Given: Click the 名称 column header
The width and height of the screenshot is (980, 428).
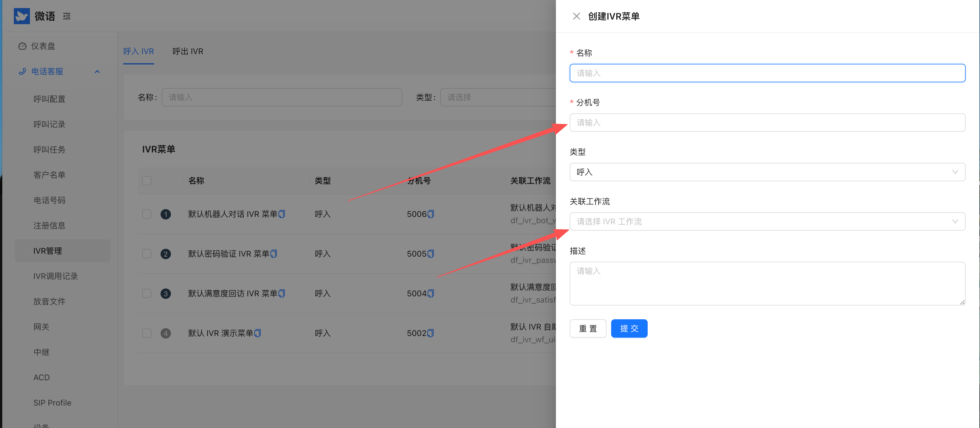Looking at the screenshot, I should coord(196,181).
